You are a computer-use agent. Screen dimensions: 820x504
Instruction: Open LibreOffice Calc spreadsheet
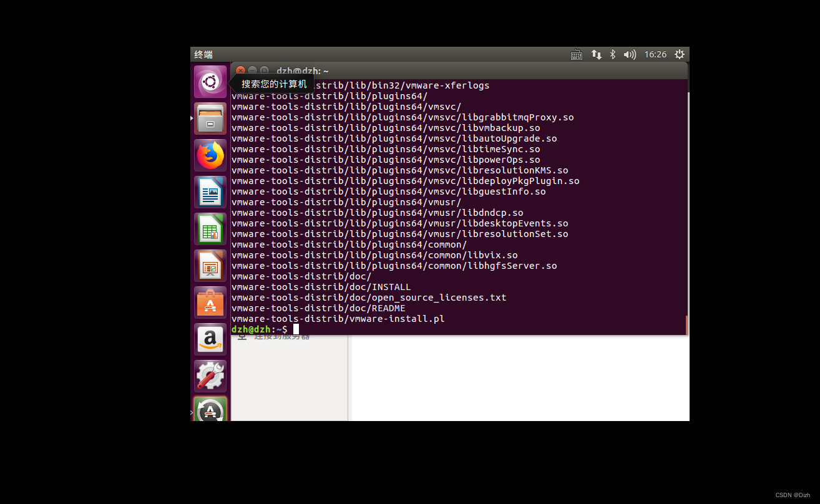click(210, 229)
